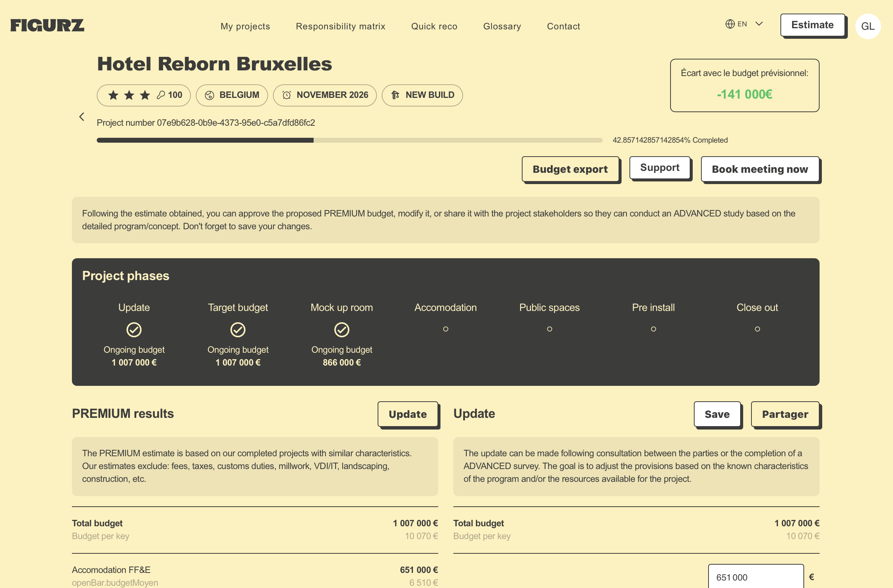This screenshot has width=893, height=588.
Task: Click the globe icon next to BELGIUM
Action: click(x=210, y=95)
